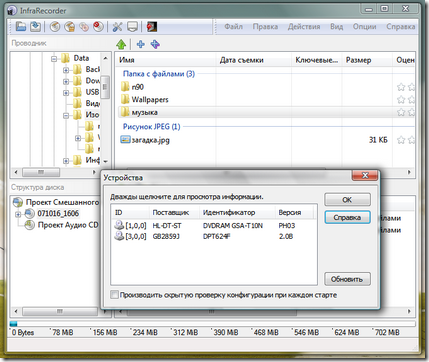Click the Save project toolbar icon
The width and height of the screenshot is (429, 362).
pos(35,27)
